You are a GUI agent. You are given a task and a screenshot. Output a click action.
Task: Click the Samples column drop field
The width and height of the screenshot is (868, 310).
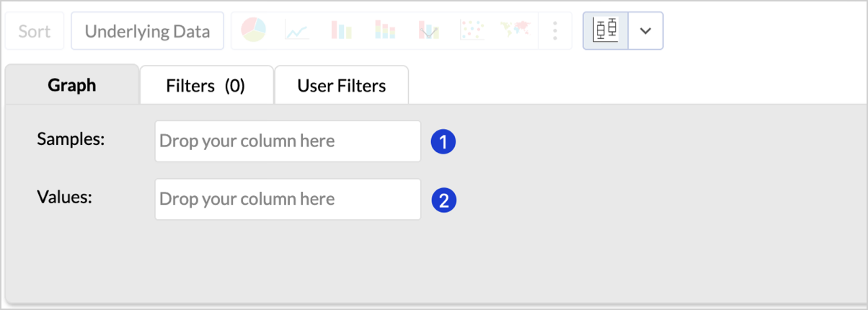tap(288, 141)
